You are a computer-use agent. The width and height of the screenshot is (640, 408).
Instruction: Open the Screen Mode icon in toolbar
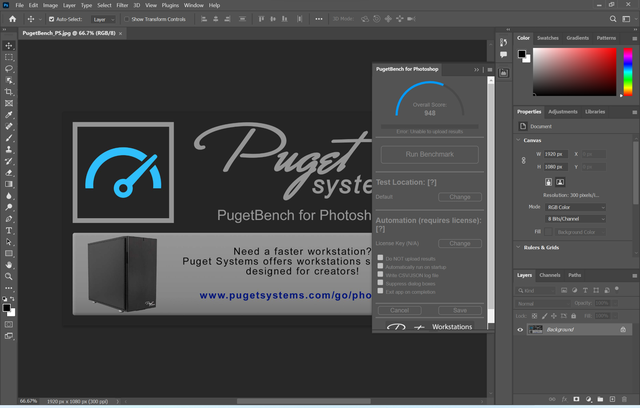tap(9, 336)
